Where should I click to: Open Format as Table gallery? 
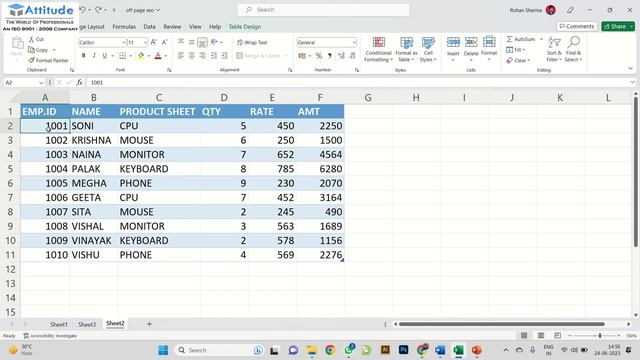(406, 49)
